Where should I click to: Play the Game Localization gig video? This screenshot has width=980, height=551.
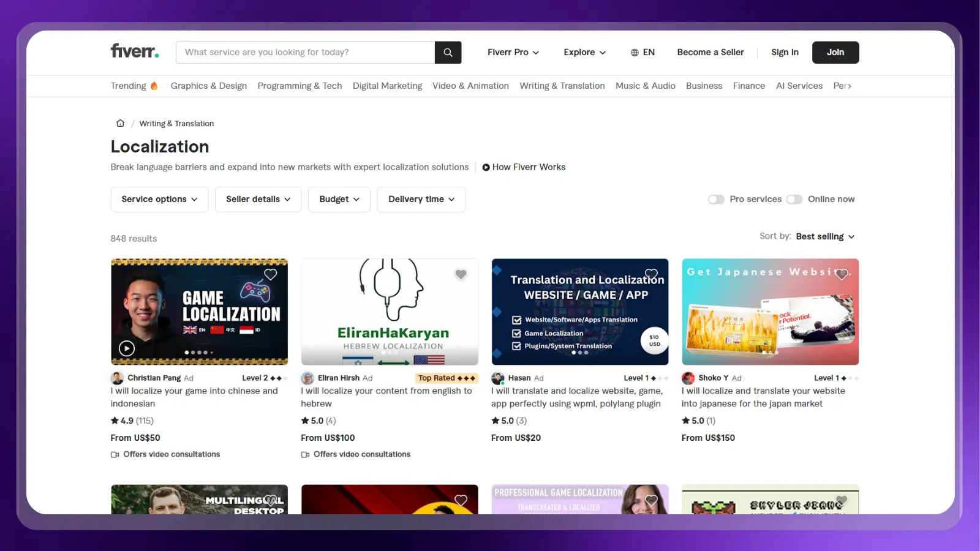(127, 348)
